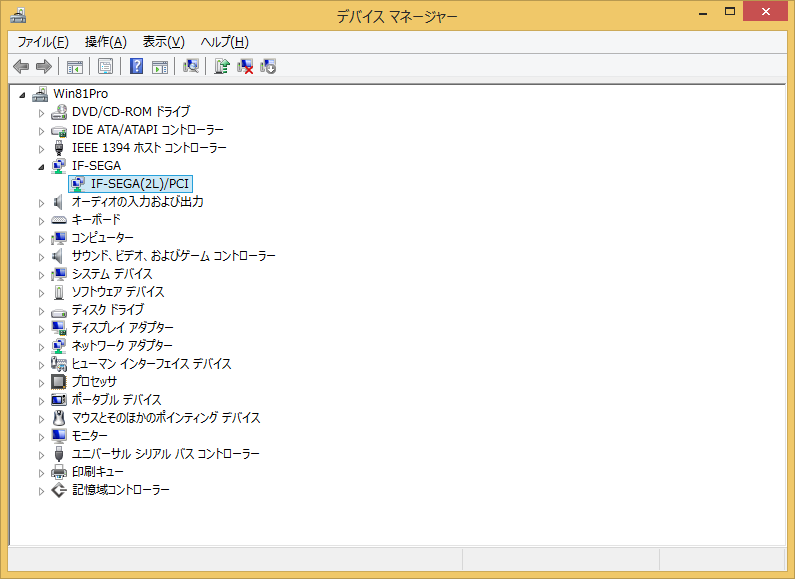This screenshot has width=795, height=579.
Task: Expand the DVD/CD-ROM ドライブ node
Action: tap(41, 112)
